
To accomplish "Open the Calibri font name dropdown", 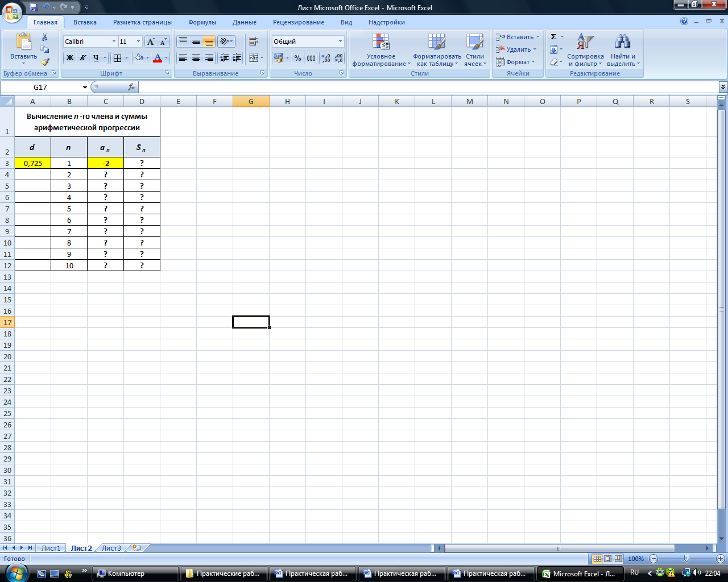I will (x=114, y=41).
